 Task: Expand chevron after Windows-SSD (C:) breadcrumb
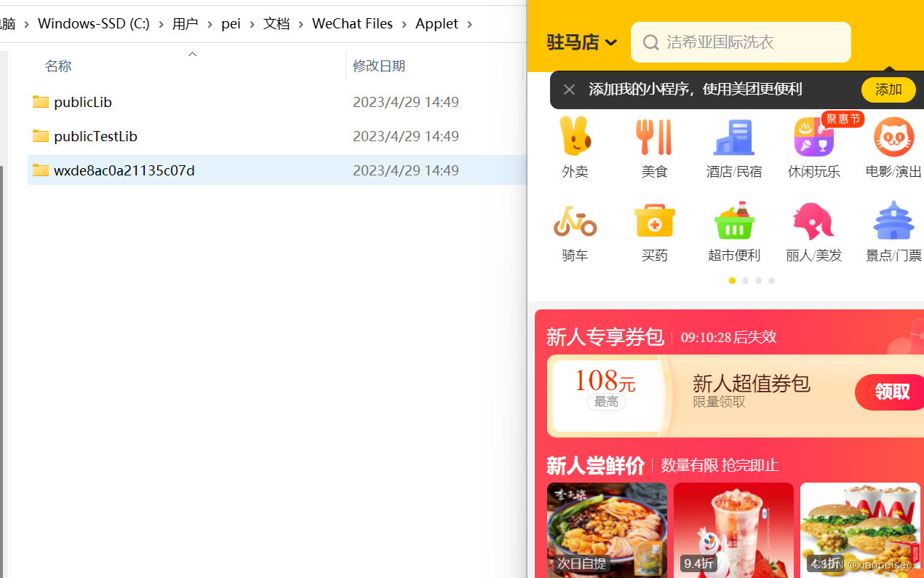tap(161, 24)
